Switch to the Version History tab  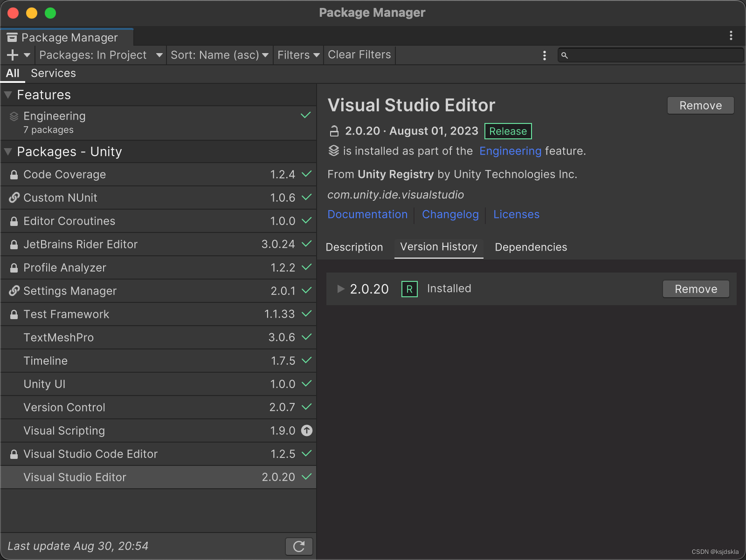[x=439, y=247]
